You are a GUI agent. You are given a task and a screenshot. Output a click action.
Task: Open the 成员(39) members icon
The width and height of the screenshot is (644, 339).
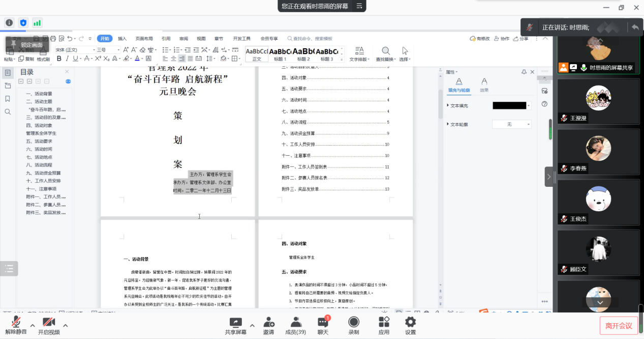pos(295,322)
